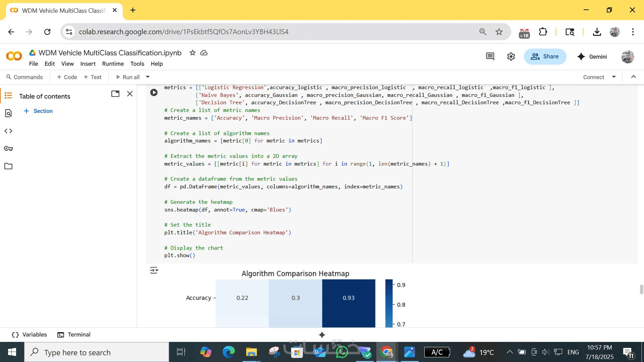Toggle the Table of contents panel icon
This screenshot has width=644, height=362.
8,96
